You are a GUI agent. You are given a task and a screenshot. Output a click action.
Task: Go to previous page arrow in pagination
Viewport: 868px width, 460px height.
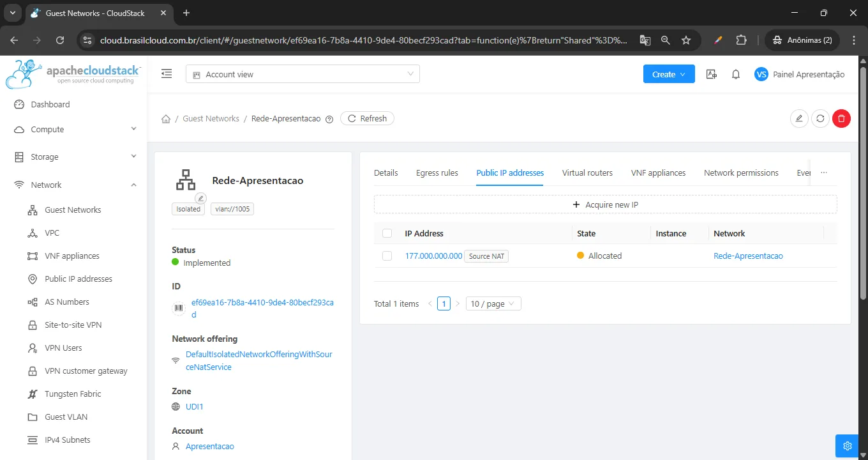pos(430,303)
